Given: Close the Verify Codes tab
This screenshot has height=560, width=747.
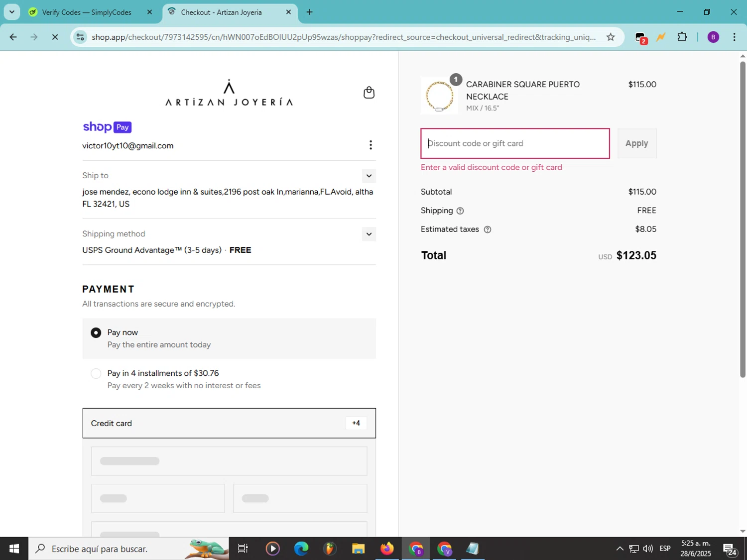Looking at the screenshot, I should pyautogui.click(x=149, y=12).
